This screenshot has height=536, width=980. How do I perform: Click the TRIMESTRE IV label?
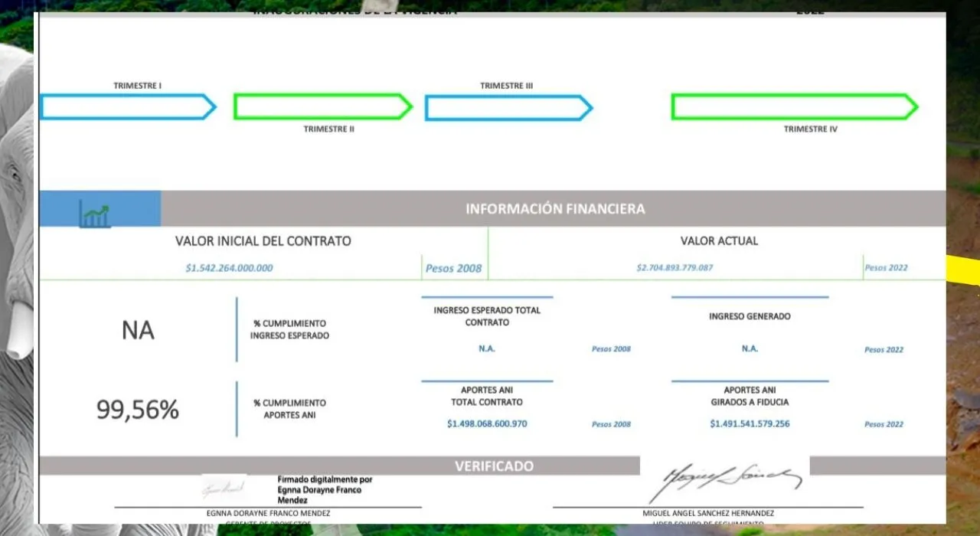[x=811, y=129]
